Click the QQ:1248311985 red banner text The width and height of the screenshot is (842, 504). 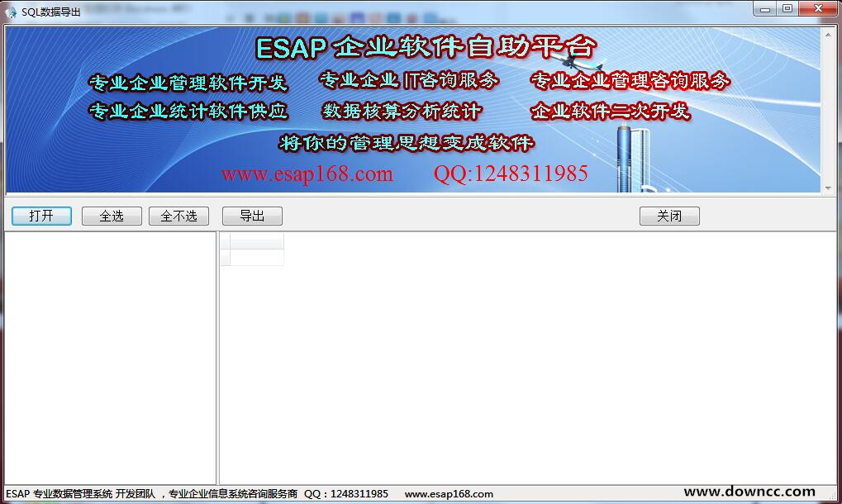pyautogui.click(x=511, y=174)
